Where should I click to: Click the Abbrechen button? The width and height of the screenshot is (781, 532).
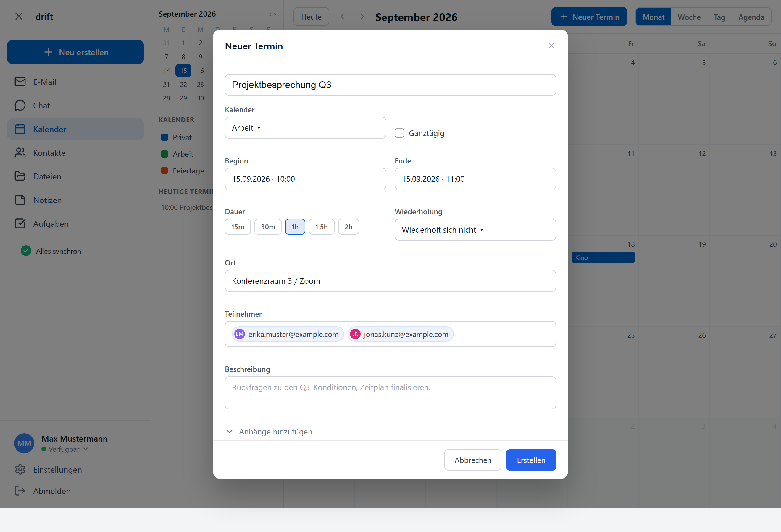click(473, 460)
